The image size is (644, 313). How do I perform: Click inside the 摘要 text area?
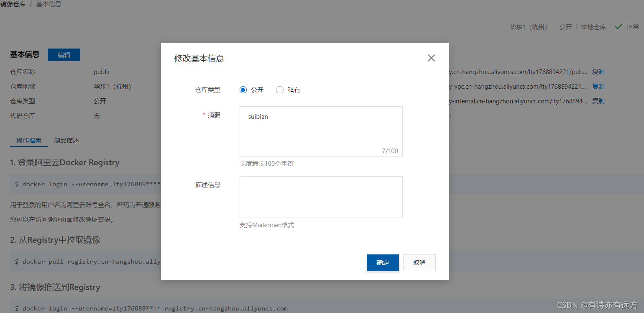point(321,131)
